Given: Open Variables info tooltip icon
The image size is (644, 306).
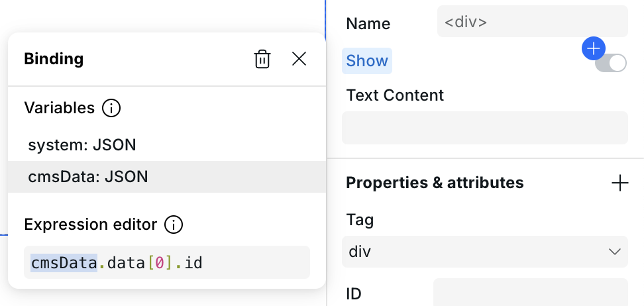Looking at the screenshot, I should [111, 109].
